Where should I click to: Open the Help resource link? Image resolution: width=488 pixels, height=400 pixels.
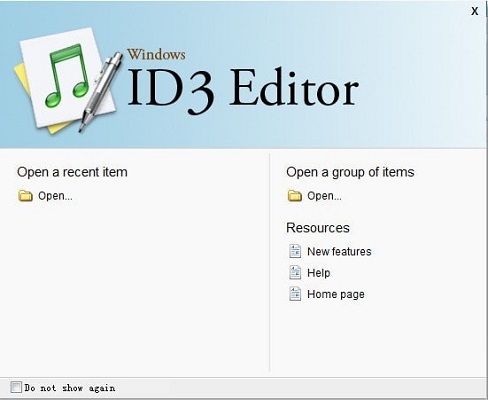[x=319, y=273]
